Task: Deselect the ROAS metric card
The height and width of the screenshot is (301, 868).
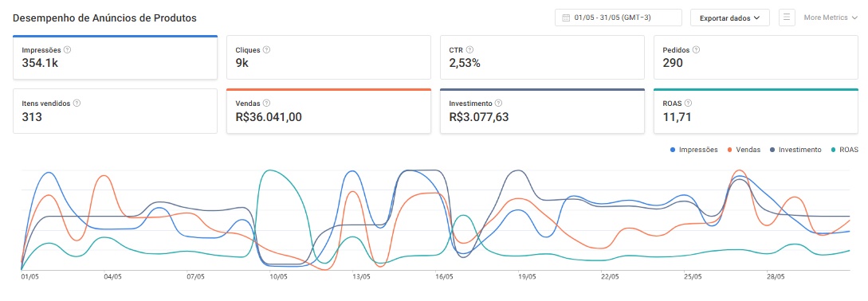Action: tap(756, 111)
